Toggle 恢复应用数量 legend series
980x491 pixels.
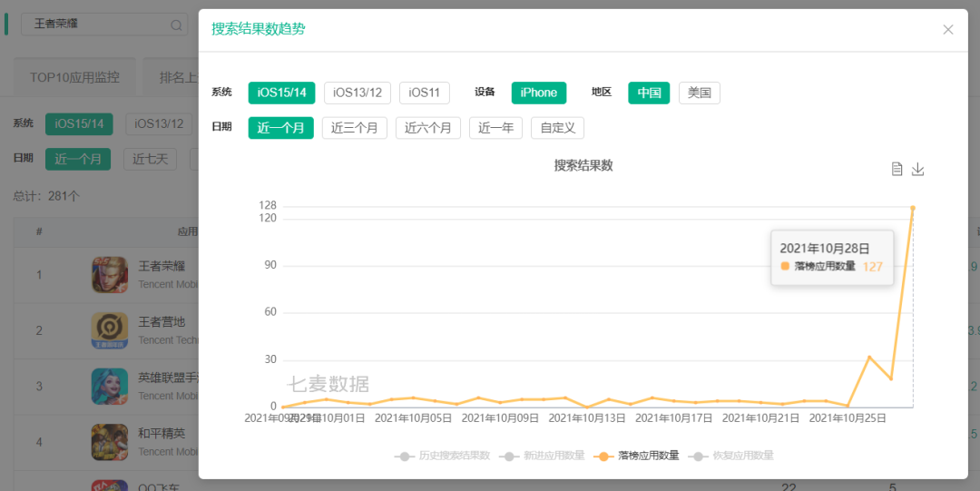[x=731, y=456]
